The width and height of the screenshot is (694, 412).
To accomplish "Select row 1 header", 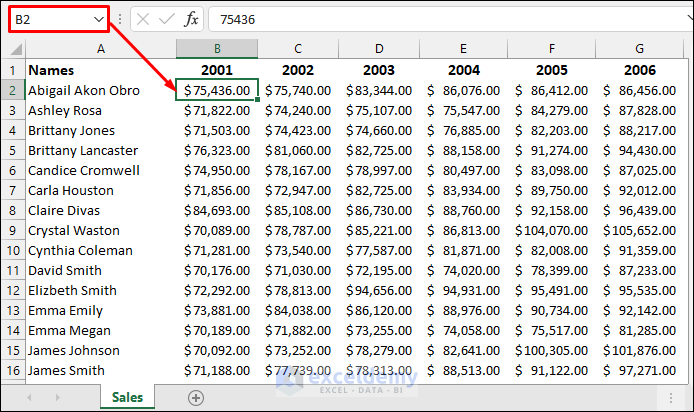I will pos(12,70).
